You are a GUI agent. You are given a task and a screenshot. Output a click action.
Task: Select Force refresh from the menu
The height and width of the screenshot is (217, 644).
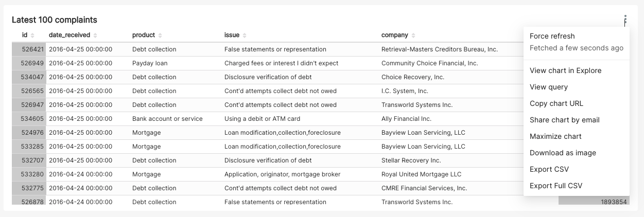coord(552,36)
